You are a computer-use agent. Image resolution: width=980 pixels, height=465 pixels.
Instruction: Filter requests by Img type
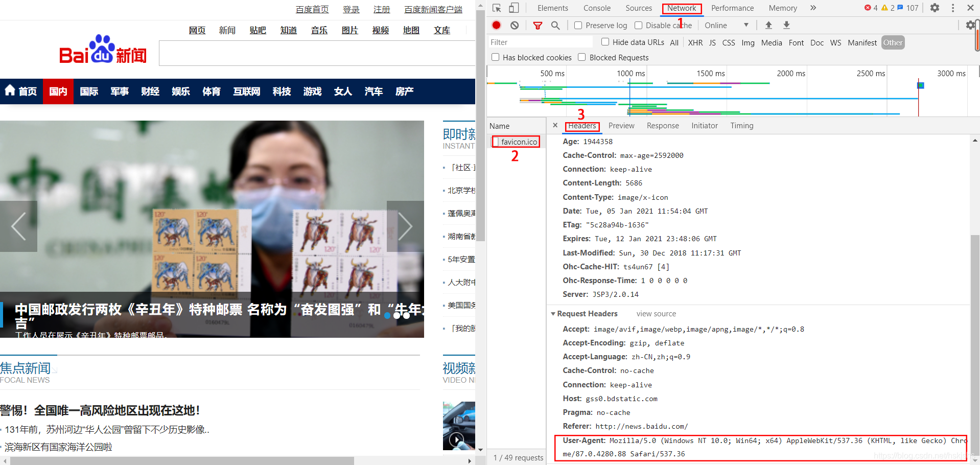coord(748,42)
